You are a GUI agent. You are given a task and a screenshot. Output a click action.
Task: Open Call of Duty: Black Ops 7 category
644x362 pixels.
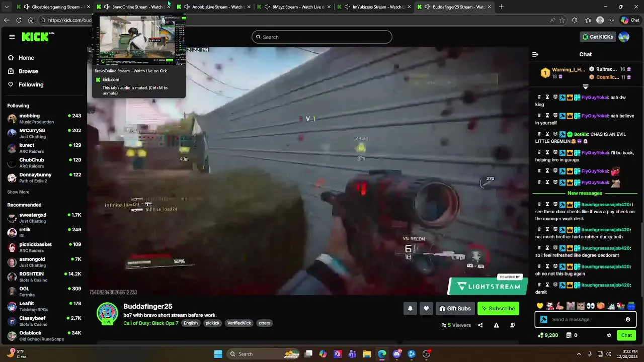pyautogui.click(x=151, y=323)
